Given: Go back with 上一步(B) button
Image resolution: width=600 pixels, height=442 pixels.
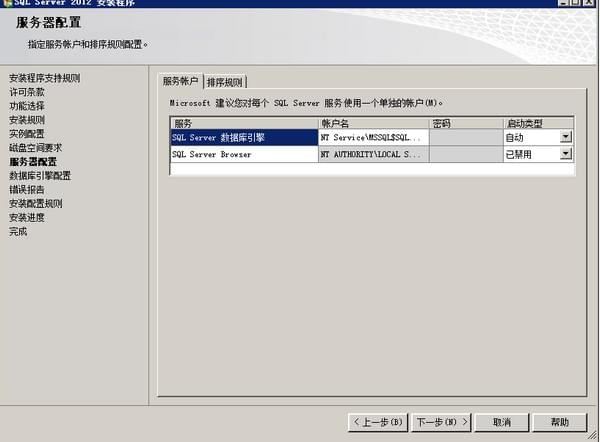Looking at the screenshot, I should tap(378, 422).
